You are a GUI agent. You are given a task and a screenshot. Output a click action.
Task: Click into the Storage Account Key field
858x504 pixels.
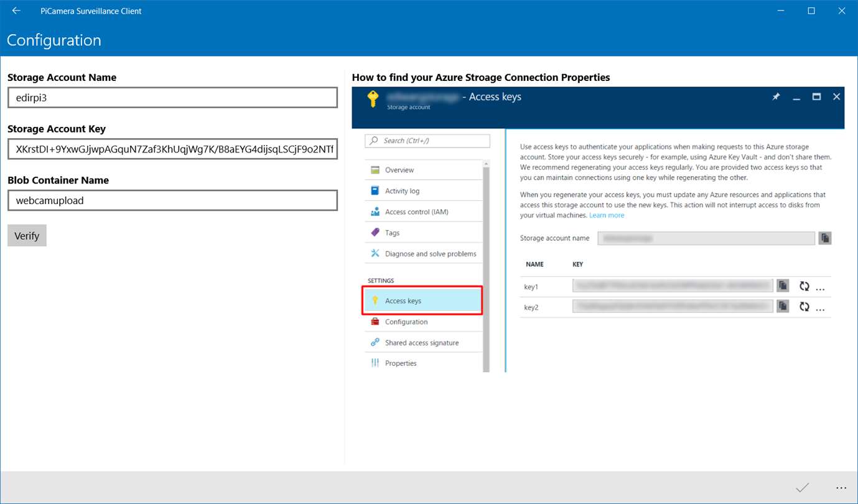coord(172,149)
